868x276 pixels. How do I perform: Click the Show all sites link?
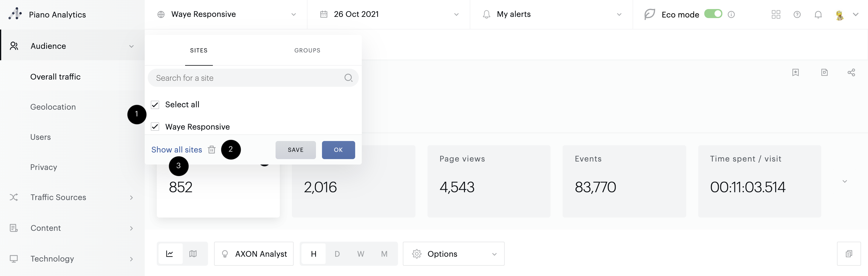pos(177,150)
